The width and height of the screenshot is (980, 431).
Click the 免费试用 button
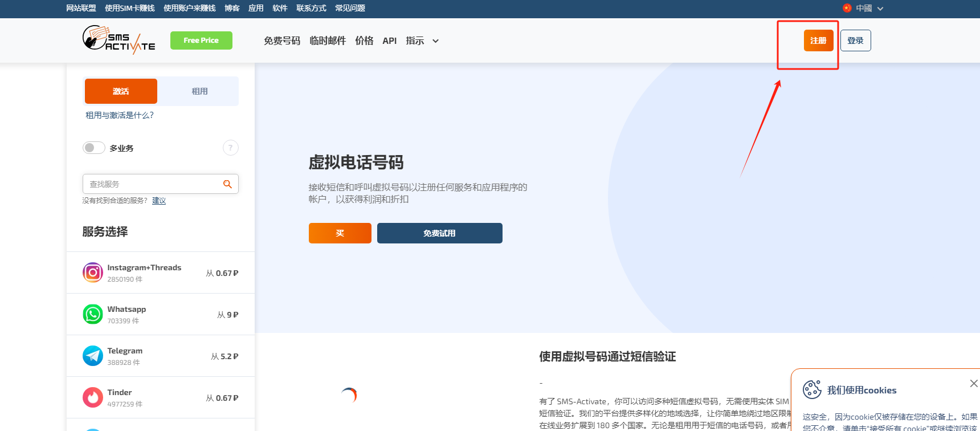click(x=439, y=233)
